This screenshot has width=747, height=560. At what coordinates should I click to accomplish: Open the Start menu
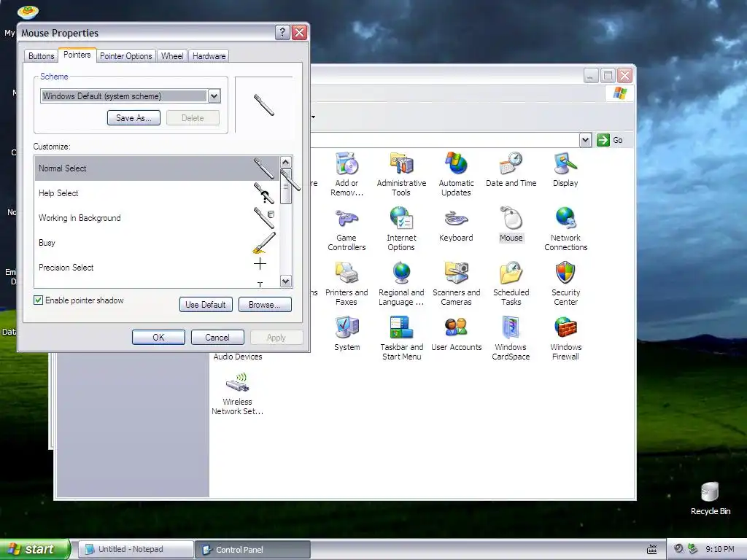click(x=35, y=549)
